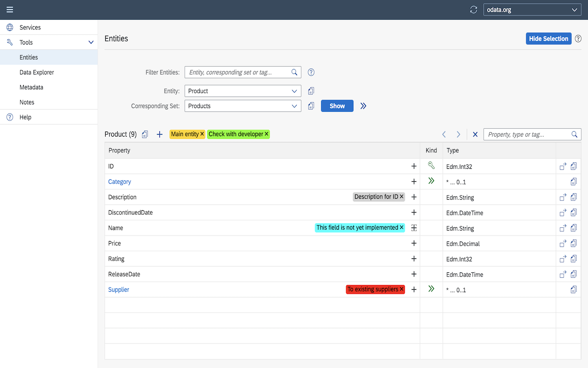Click double chevron beside Show button

363,106
